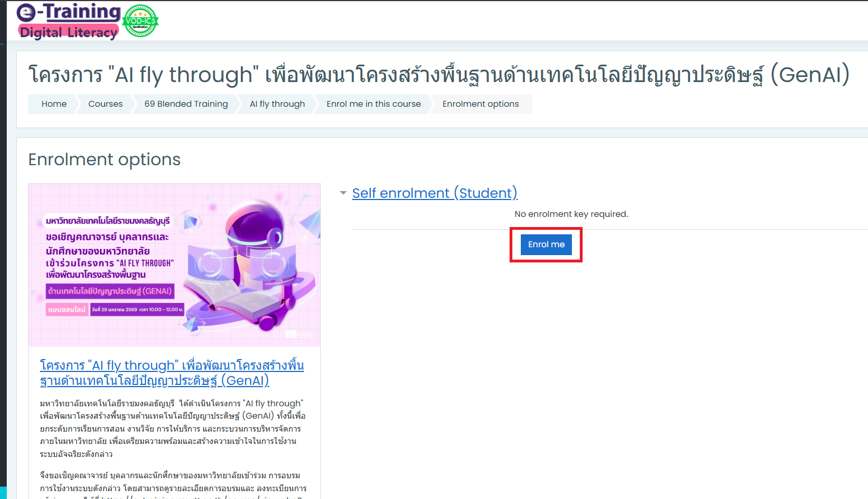This screenshot has height=499, width=868.
Task: Click the pink GENAI label on banner
Action: (110, 291)
